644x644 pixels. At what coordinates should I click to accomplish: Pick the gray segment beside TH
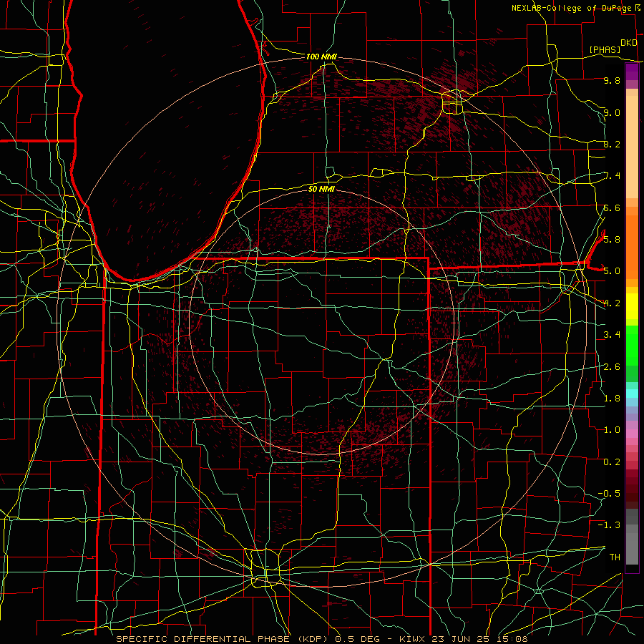(x=632, y=548)
